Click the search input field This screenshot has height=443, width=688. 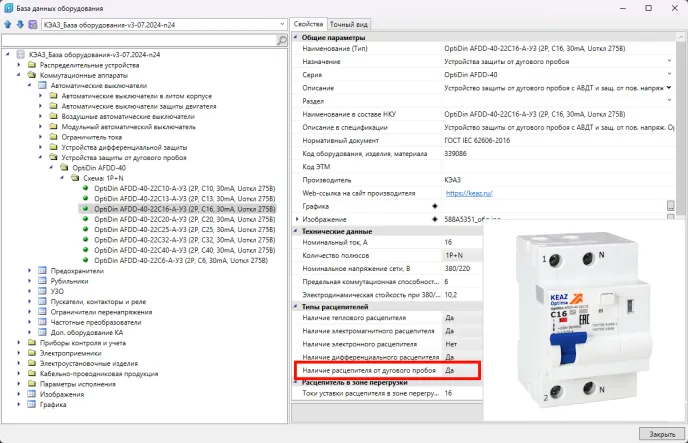[x=140, y=40]
